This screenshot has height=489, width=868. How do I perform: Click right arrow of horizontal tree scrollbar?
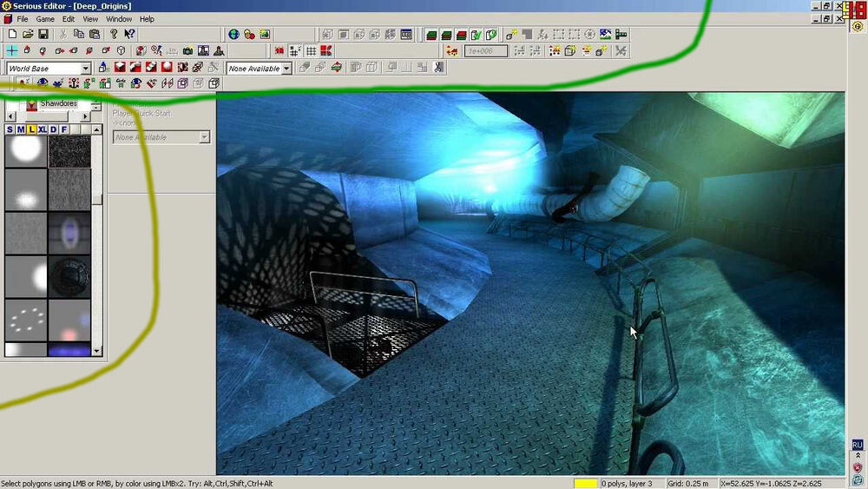[x=85, y=116]
